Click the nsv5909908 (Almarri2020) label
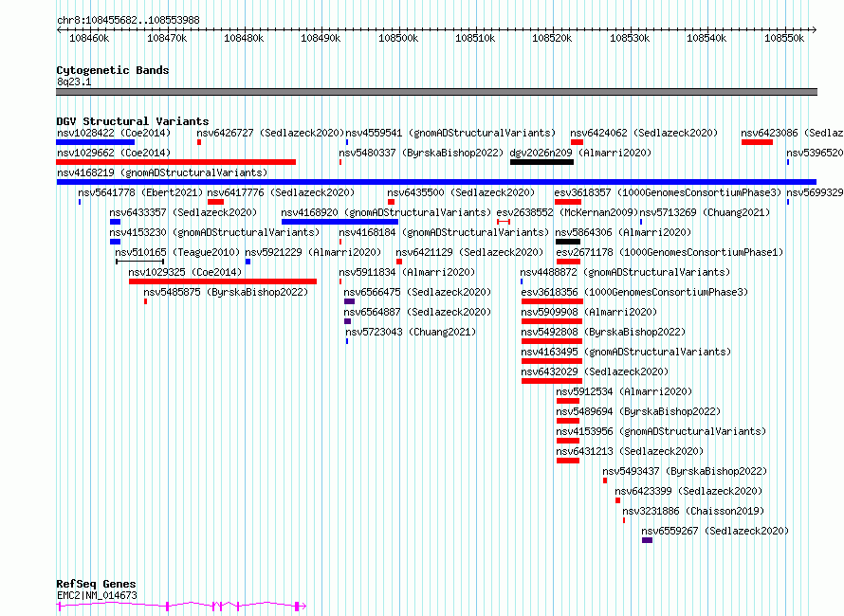The image size is (844, 616). pos(589,312)
